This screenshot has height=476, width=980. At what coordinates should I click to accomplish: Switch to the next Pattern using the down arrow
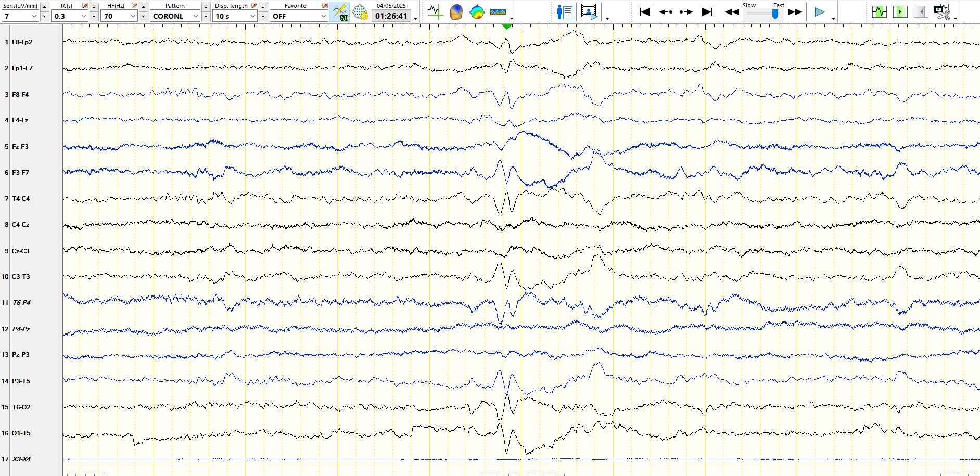[x=206, y=16]
